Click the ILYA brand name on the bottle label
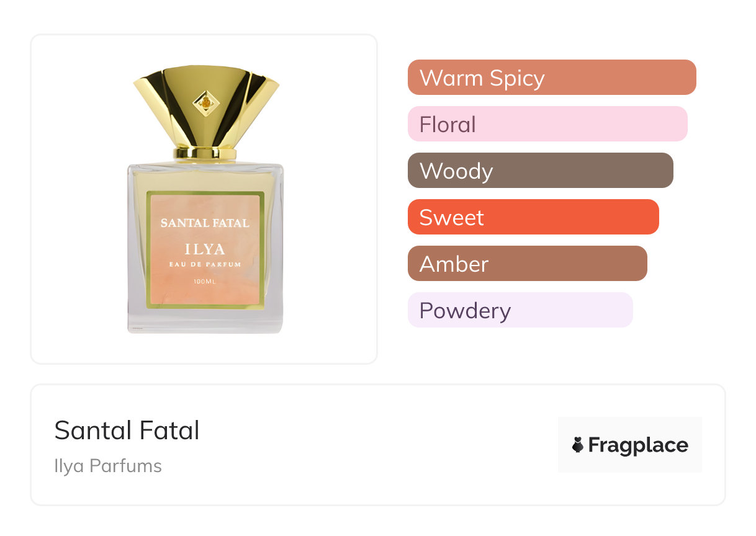This screenshot has height=536, width=756. pyautogui.click(x=205, y=249)
